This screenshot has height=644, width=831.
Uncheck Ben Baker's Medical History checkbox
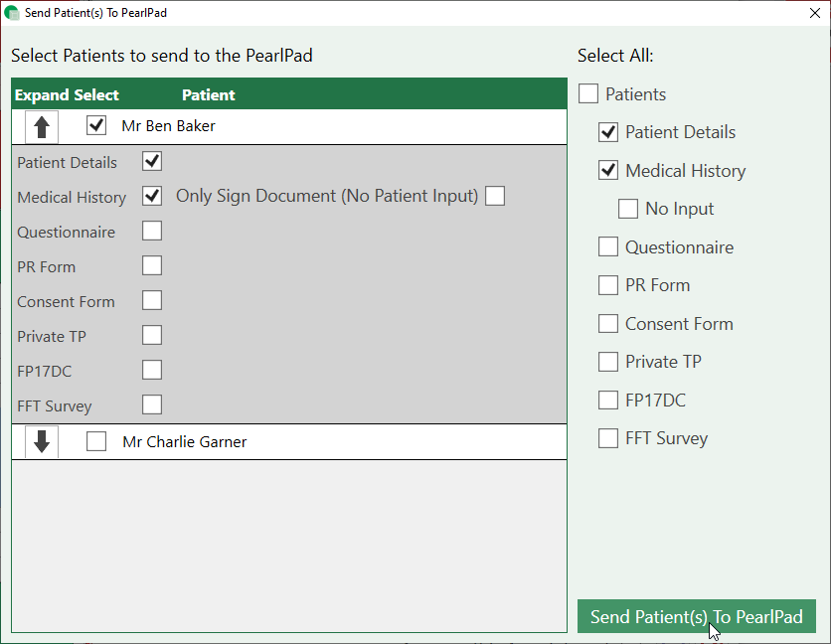coord(152,196)
